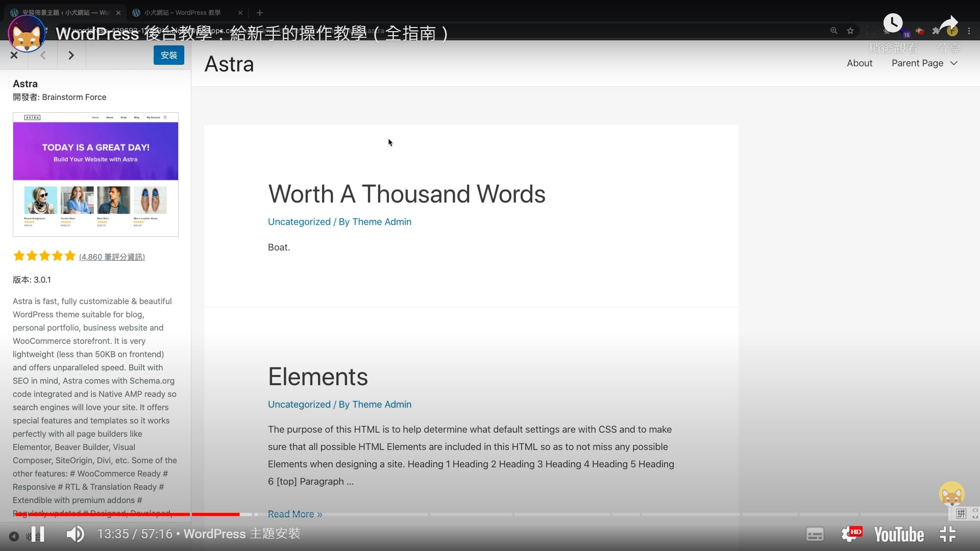Viewport: 980px width, 551px height.
Task: Click the version text 版本: 3.0.1
Action: [x=32, y=280]
